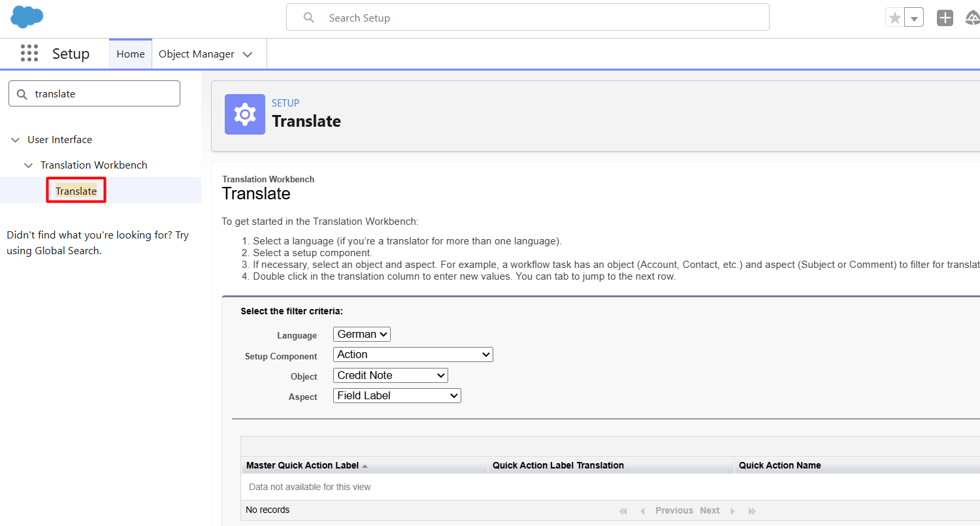Click the Translation Workbench tree item

point(94,165)
